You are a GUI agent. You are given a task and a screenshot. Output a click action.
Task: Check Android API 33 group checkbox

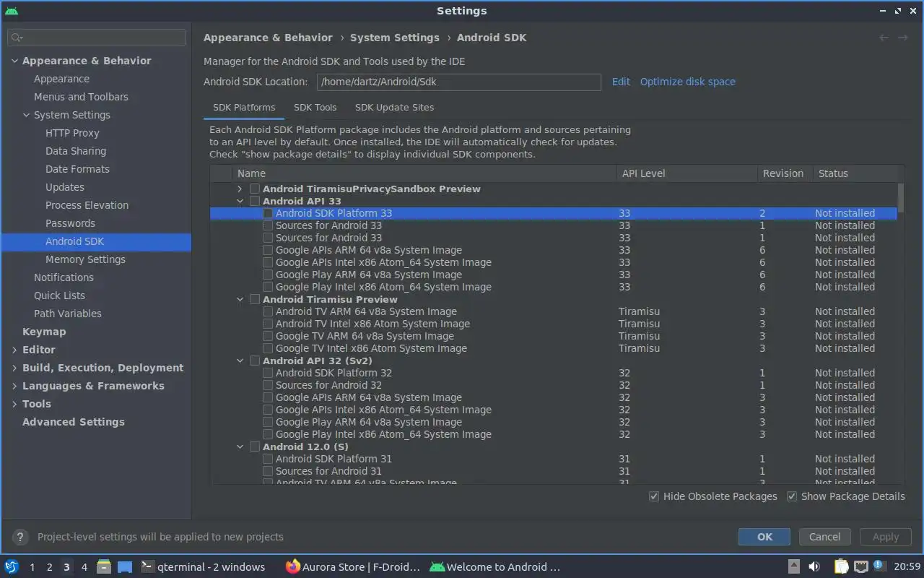click(255, 201)
